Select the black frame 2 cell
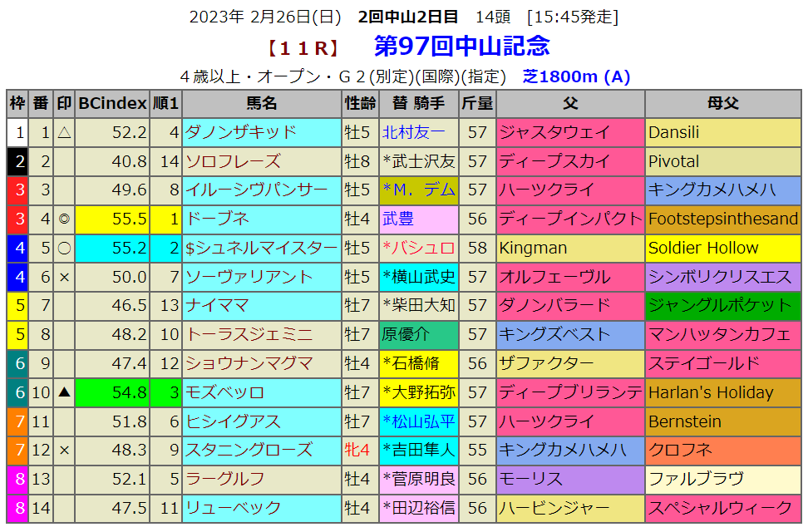The height and width of the screenshot is (532, 808). (x=17, y=161)
